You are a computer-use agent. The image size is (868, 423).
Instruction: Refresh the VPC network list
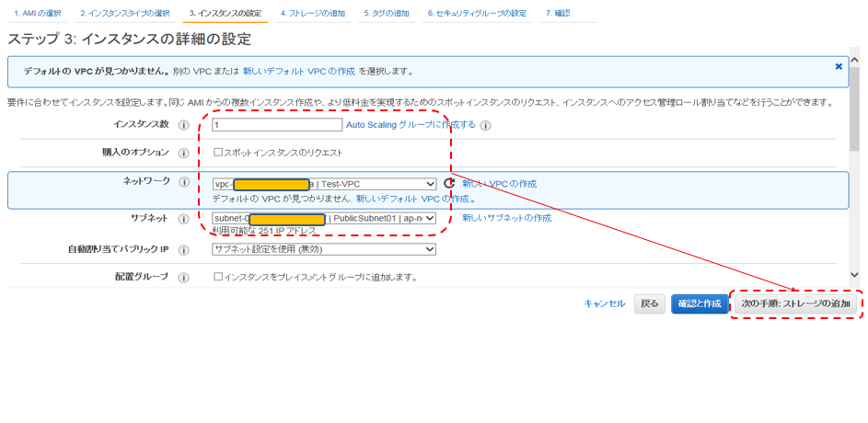[x=449, y=184]
